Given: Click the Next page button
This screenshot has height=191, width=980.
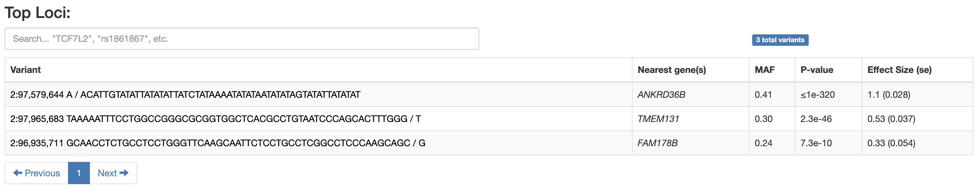Looking at the screenshot, I should click(x=113, y=173).
